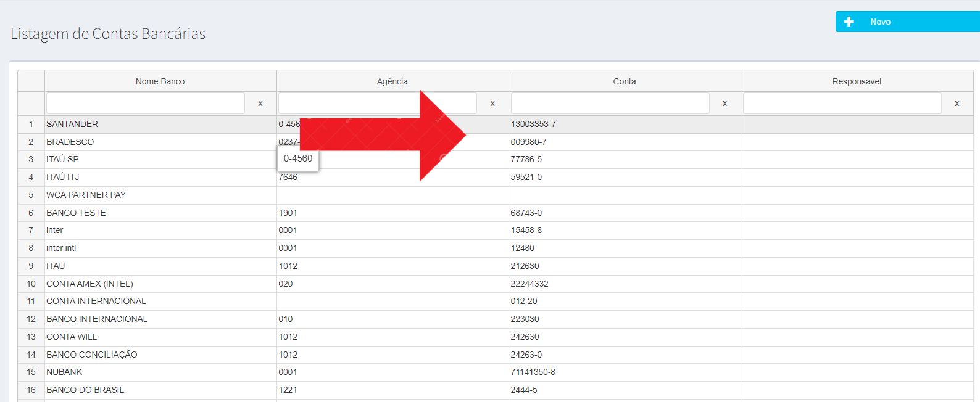Click account number 77786-5
980x402 pixels.
(x=526, y=159)
